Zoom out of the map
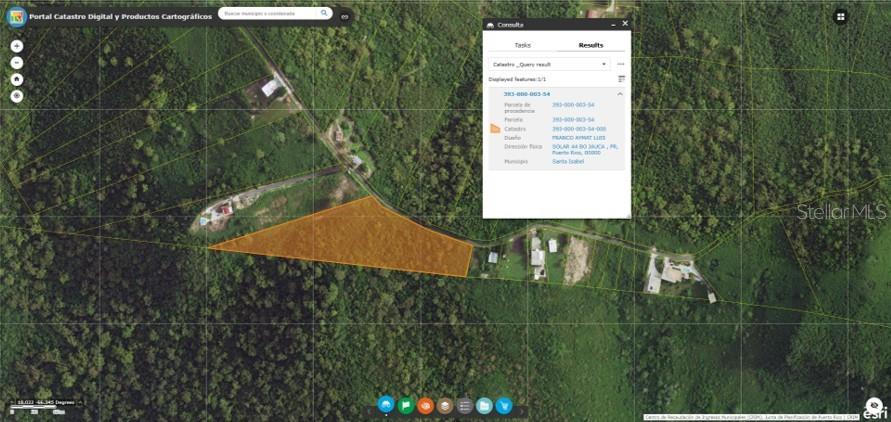Screen dimensions: 891x422 [x=17, y=62]
